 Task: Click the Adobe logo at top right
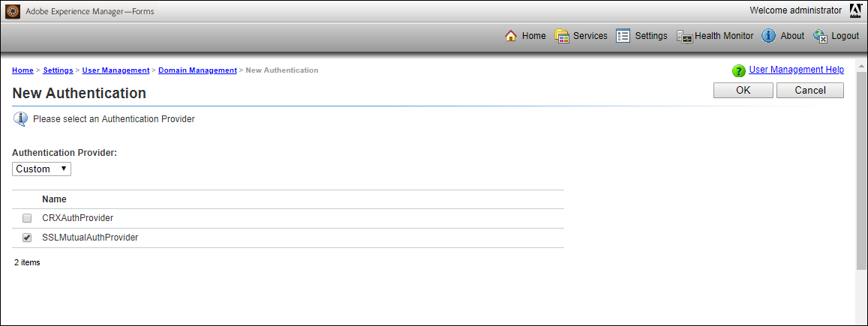click(853, 11)
